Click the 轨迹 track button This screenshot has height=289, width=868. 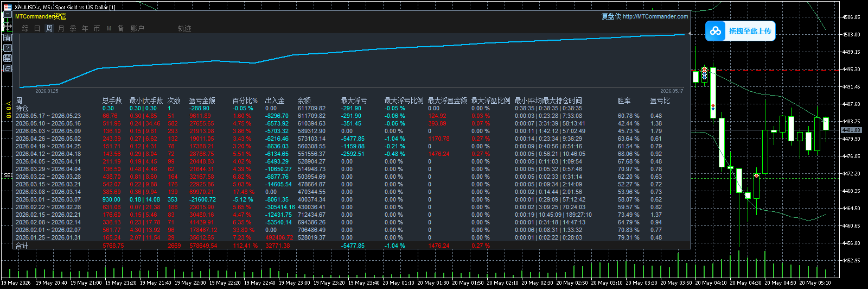pos(184,28)
